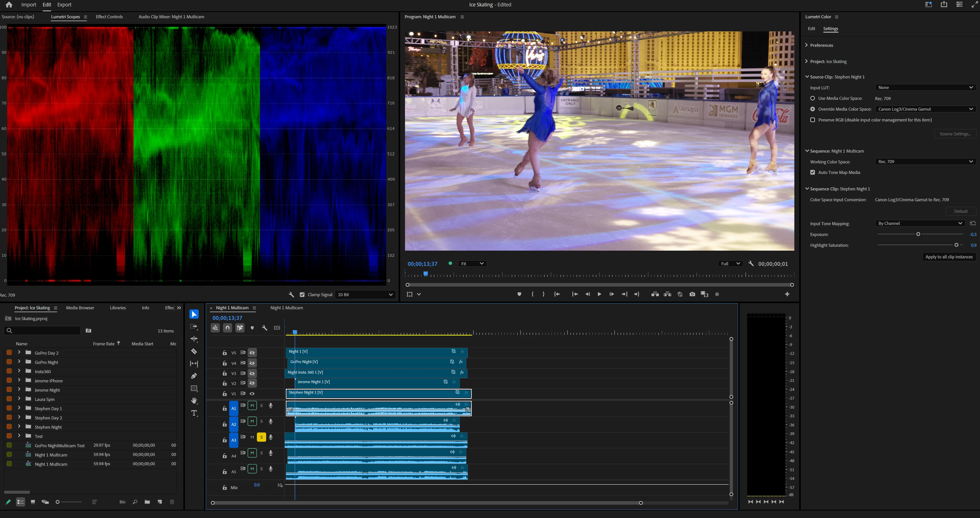Image resolution: width=980 pixels, height=518 pixels.
Task: Uncheck Auto Tone Map Media
Action: pyautogui.click(x=813, y=172)
